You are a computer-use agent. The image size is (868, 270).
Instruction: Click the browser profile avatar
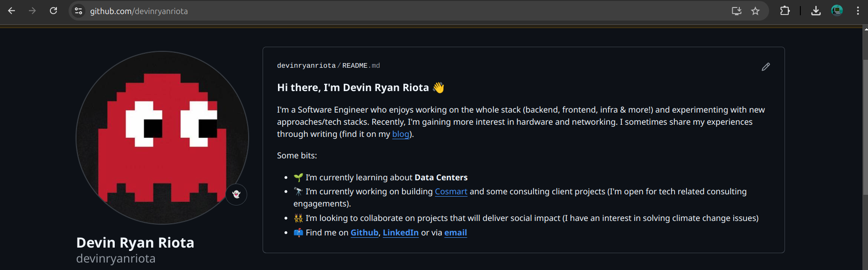tap(837, 10)
